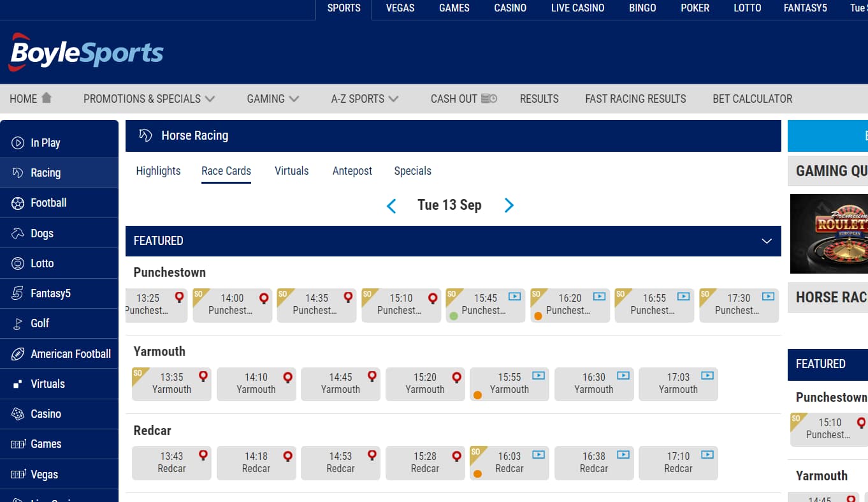Open LOTTO in top navigation

748,8
